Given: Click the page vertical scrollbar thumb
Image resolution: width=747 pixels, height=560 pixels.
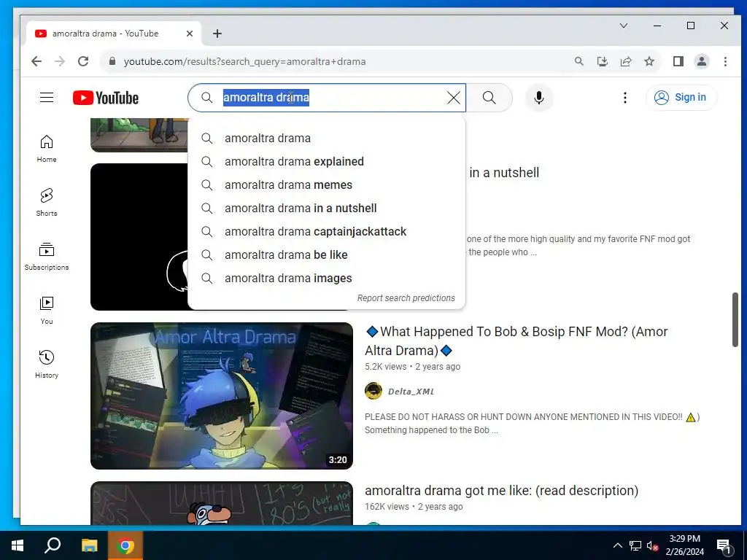Looking at the screenshot, I should pos(735,319).
